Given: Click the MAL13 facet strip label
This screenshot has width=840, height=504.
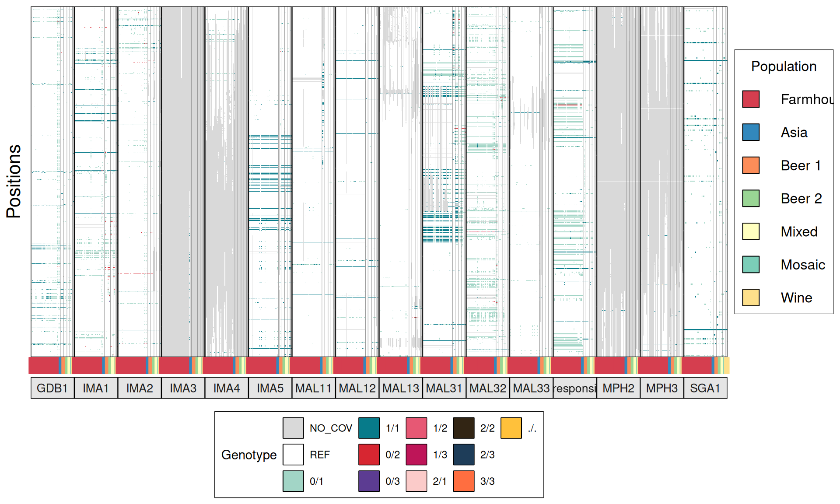Looking at the screenshot, I should coord(400,388).
